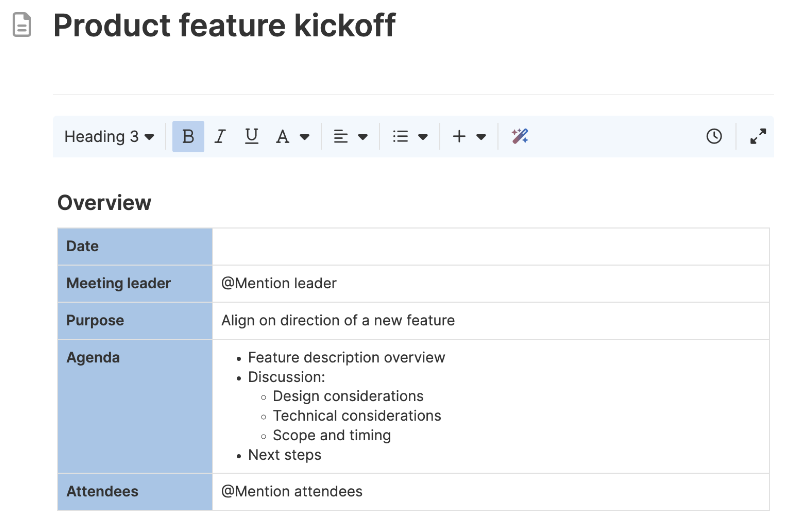Click the Product feature kickoff title
This screenshot has width=800, height=524.
click(x=224, y=26)
